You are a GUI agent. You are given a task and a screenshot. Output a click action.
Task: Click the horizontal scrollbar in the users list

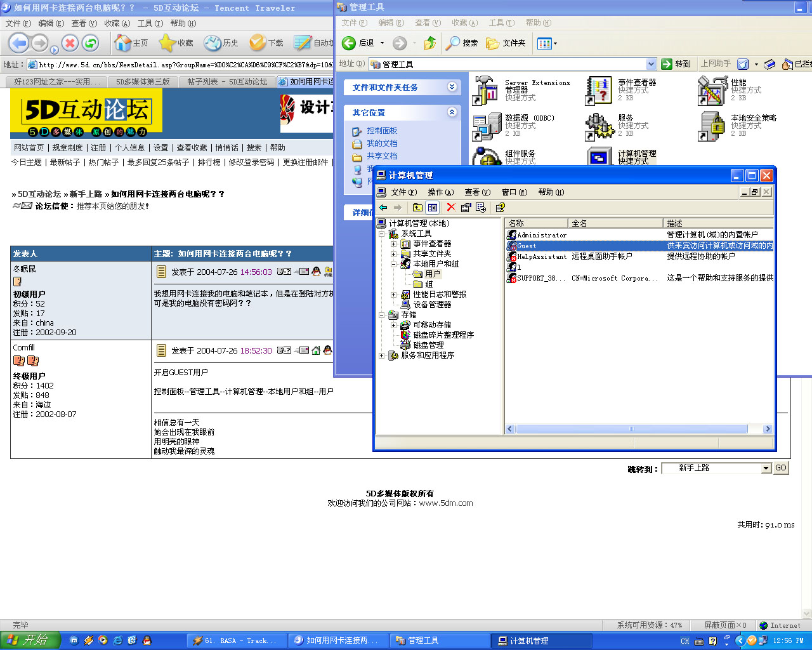coord(631,429)
